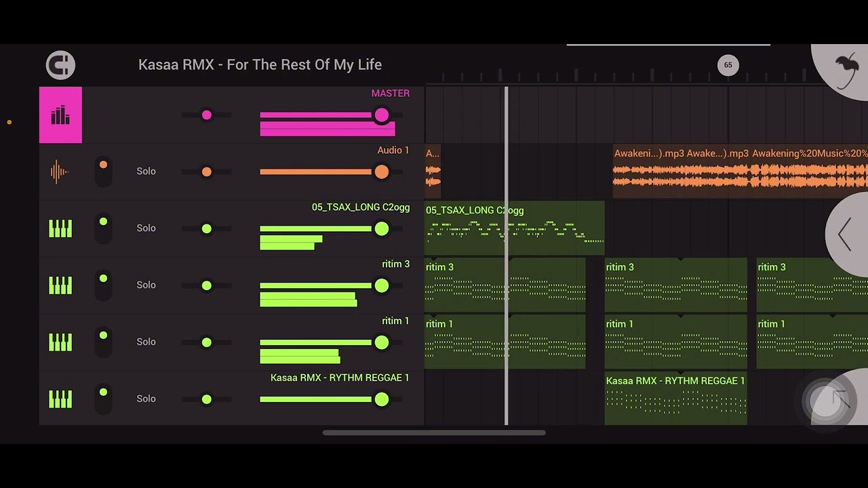This screenshot has height=488, width=868.
Task: Set the ritim 3 volume slider handle
Action: 382,286
